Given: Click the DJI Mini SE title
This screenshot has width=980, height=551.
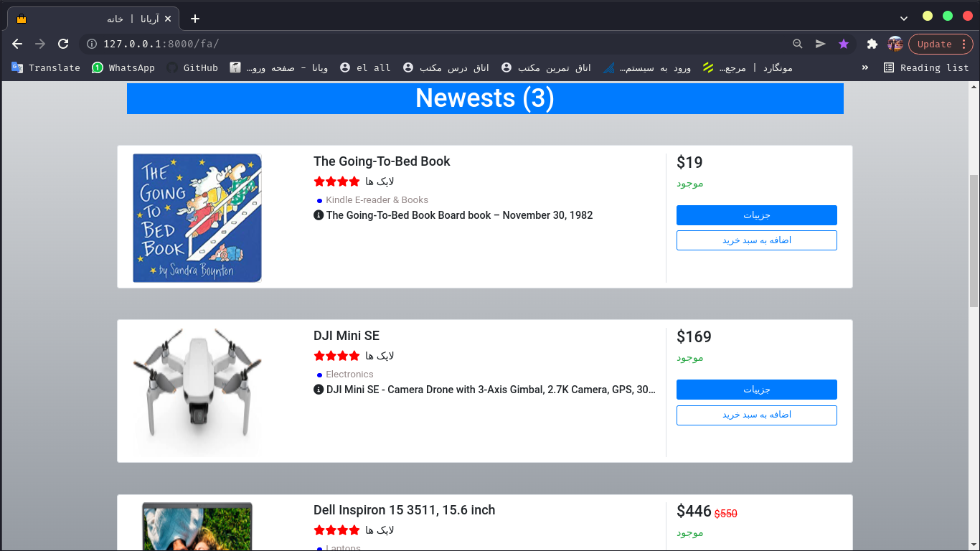Looking at the screenshot, I should click(x=347, y=336).
